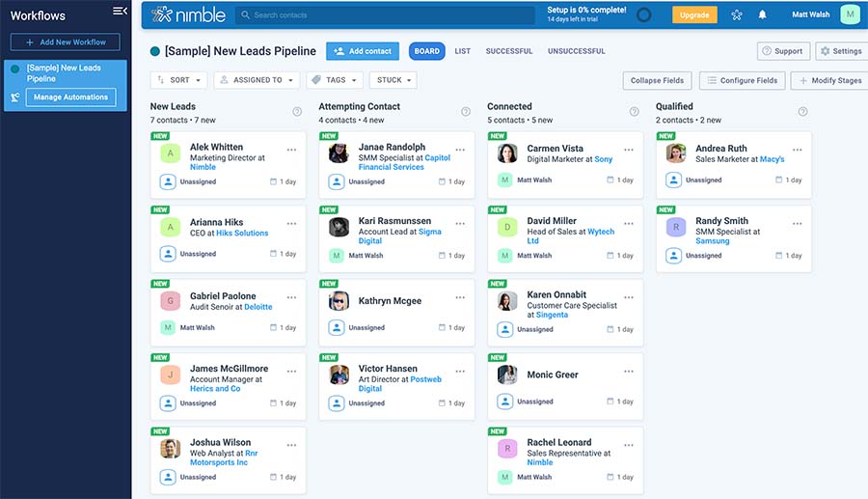Switch to the SUCCESSFUL tab
The height and width of the screenshot is (499, 868).
point(509,51)
